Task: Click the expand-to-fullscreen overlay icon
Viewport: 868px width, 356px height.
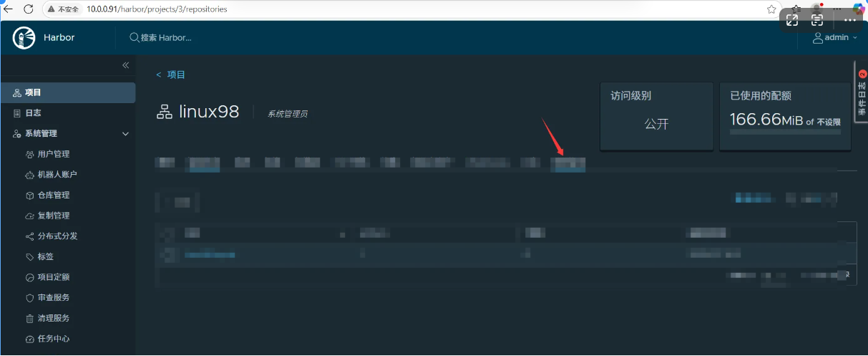Action: (792, 20)
